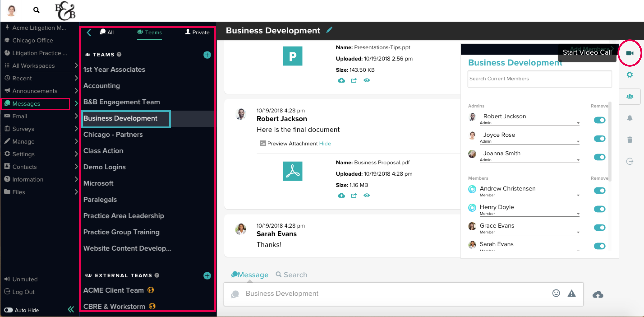Open Joyce Rose role dropdown
This screenshot has height=317, width=644.
point(529,141)
